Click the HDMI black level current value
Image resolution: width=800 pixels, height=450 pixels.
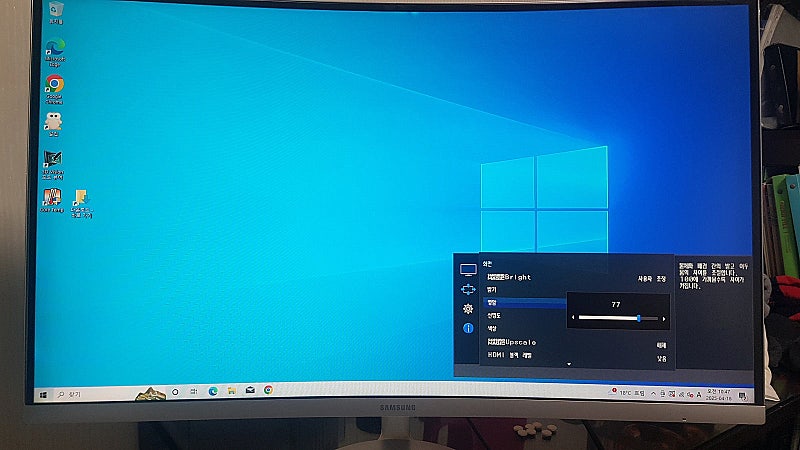662,359
